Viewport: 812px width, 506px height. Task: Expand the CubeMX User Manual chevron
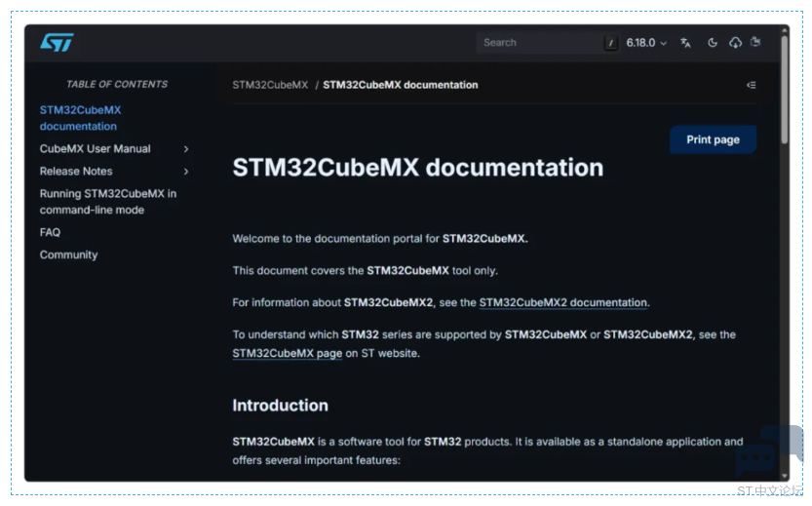point(186,149)
